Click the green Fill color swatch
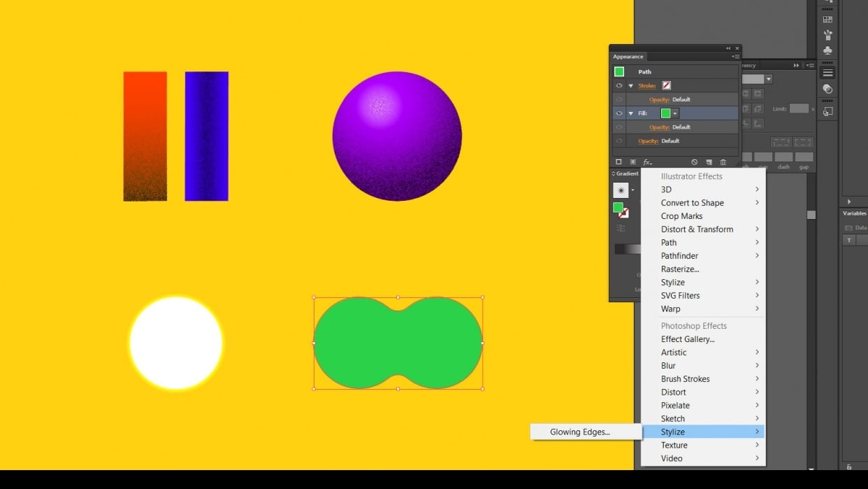The height and width of the screenshot is (489, 868). pos(666,113)
